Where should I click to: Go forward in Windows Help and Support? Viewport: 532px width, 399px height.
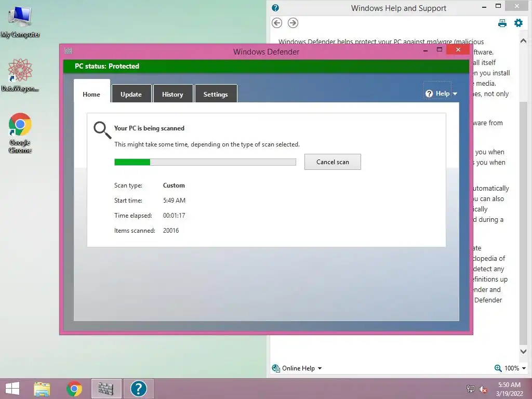(x=293, y=23)
